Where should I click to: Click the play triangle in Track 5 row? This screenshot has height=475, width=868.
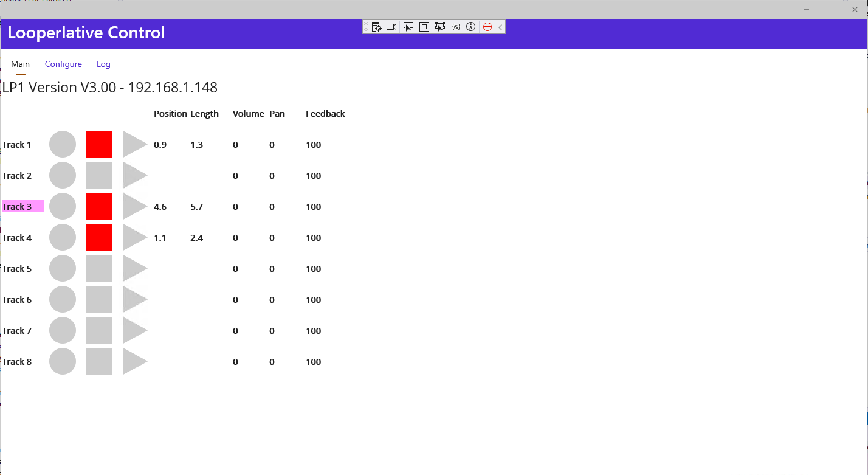tap(135, 268)
